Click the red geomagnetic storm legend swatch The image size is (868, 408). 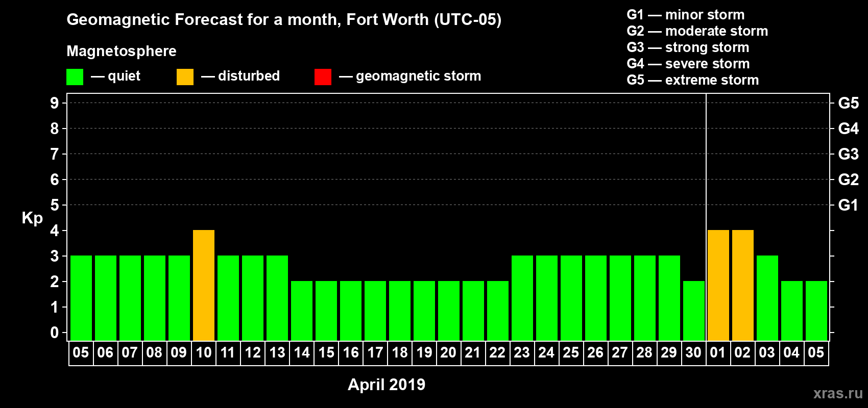click(x=323, y=77)
